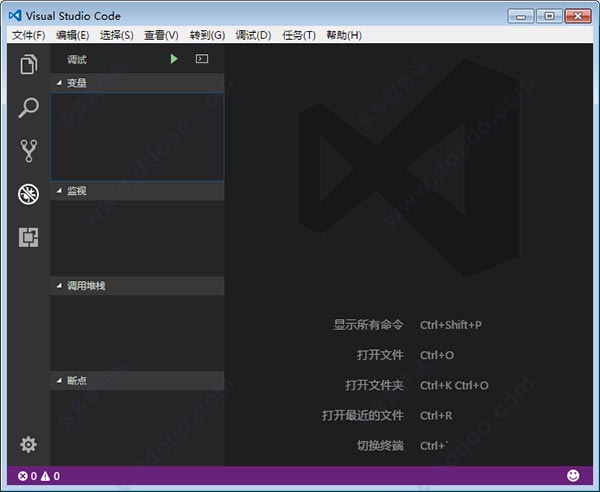Collapse the 断点 section
The image size is (600, 492).
coord(137,380)
